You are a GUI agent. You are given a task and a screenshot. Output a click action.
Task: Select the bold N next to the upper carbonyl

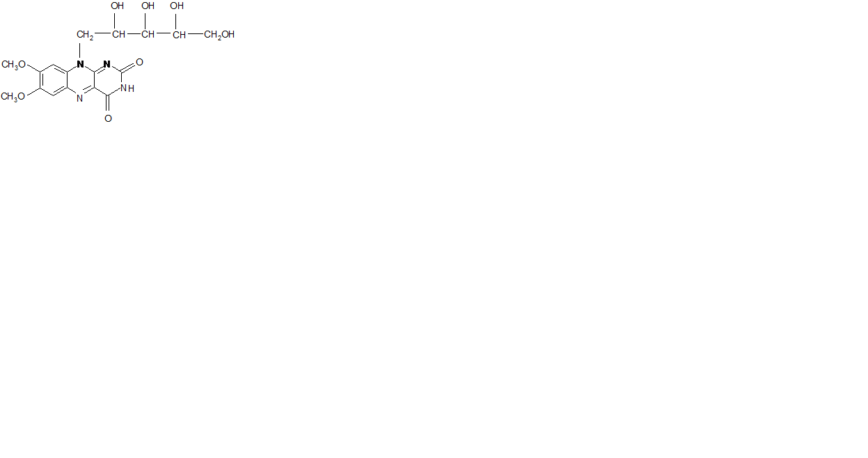[106, 65]
